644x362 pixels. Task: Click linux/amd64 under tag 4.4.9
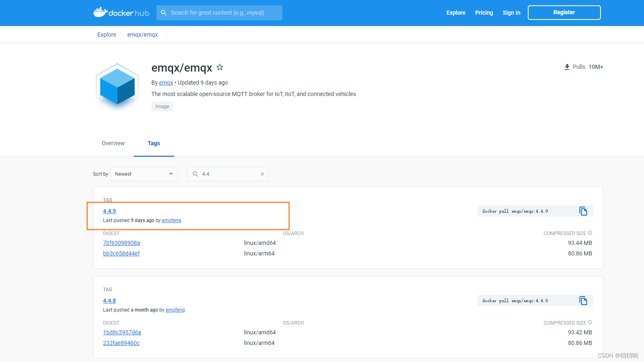tap(260, 243)
